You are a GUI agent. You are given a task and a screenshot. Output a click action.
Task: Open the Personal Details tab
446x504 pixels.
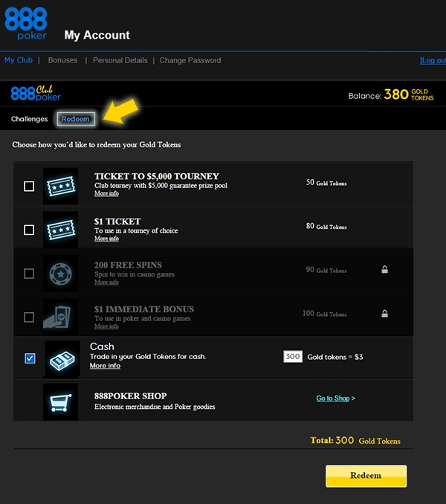point(120,60)
